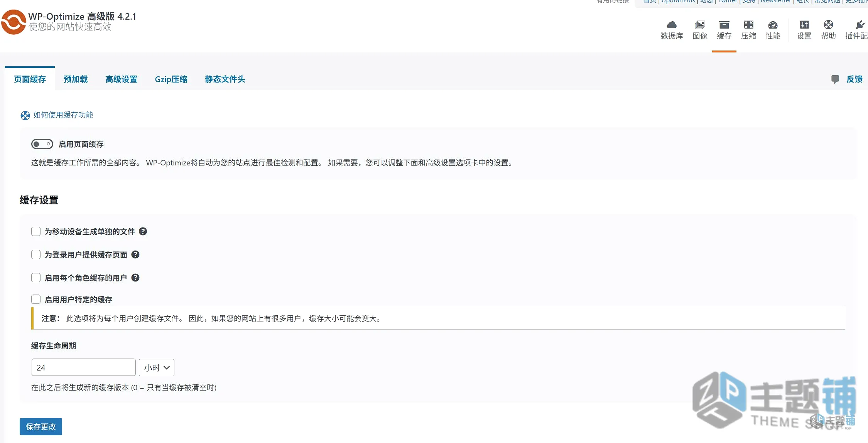Check 启用每个角色缓存的用户 checkbox
This screenshot has height=443, width=868.
click(36, 278)
